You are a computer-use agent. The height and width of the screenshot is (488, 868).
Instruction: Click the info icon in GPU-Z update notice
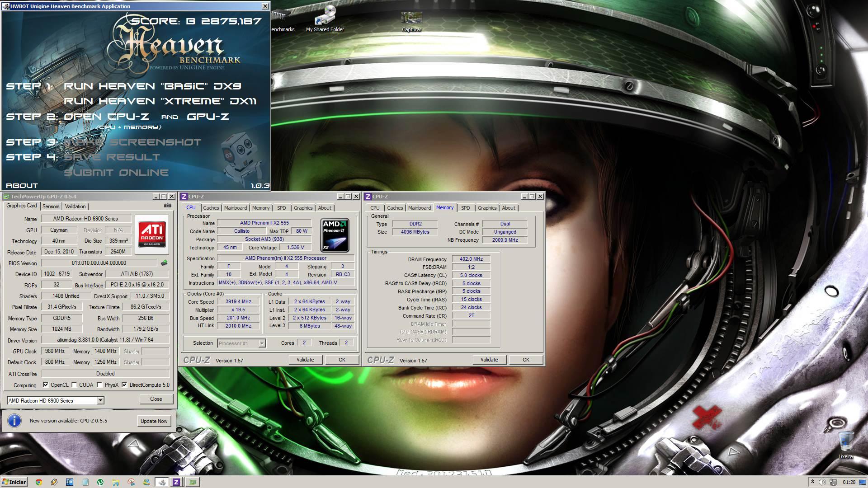pos(14,421)
